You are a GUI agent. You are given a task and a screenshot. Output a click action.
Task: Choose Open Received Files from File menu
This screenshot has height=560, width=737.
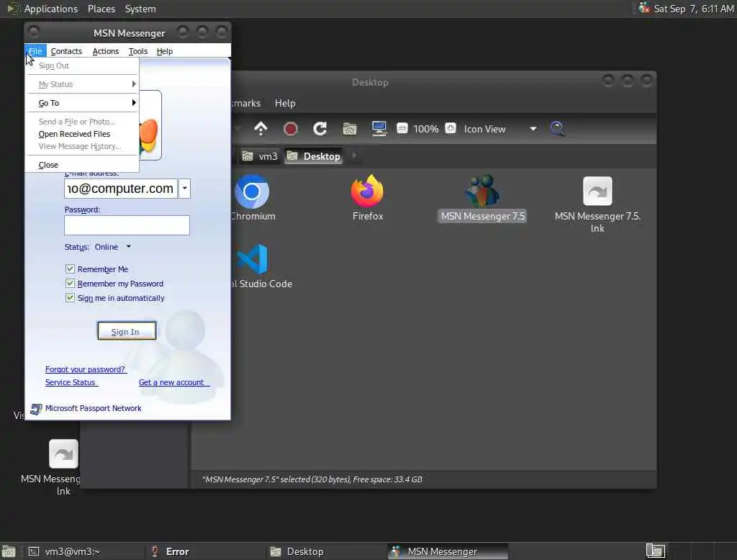click(82, 134)
